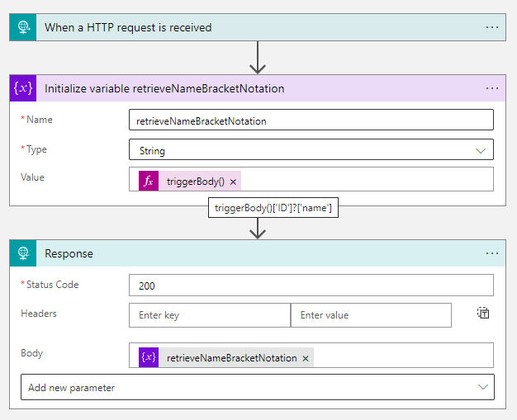The width and height of the screenshot is (517, 420).
Task: Open the Initialize variable ellipsis menu
Action: pyautogui.click(x=492, y=88)
